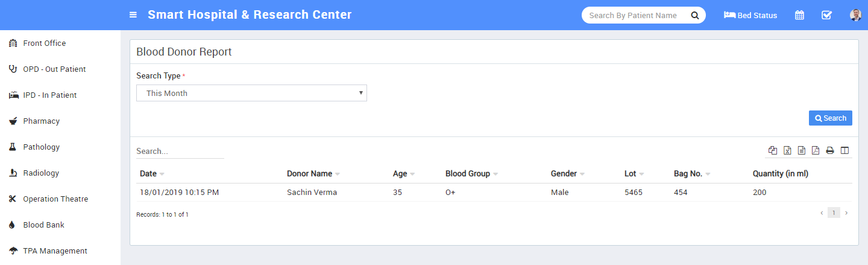The image size is (868, 265).
Task: Open column visibility selector icon
Action: pos(844,150)
